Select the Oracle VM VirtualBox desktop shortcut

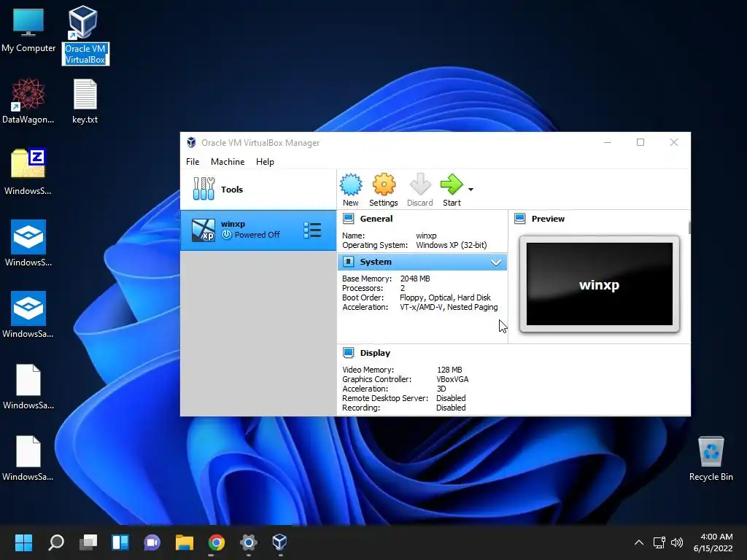85,35
